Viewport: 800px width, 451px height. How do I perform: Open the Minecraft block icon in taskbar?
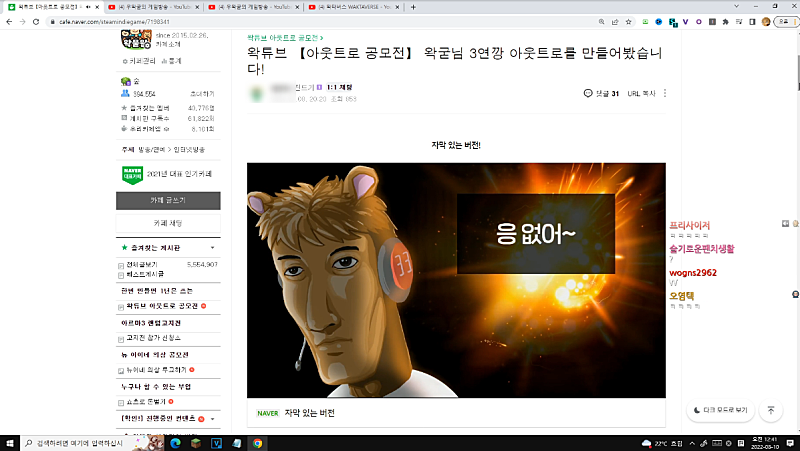pos(196,443)
